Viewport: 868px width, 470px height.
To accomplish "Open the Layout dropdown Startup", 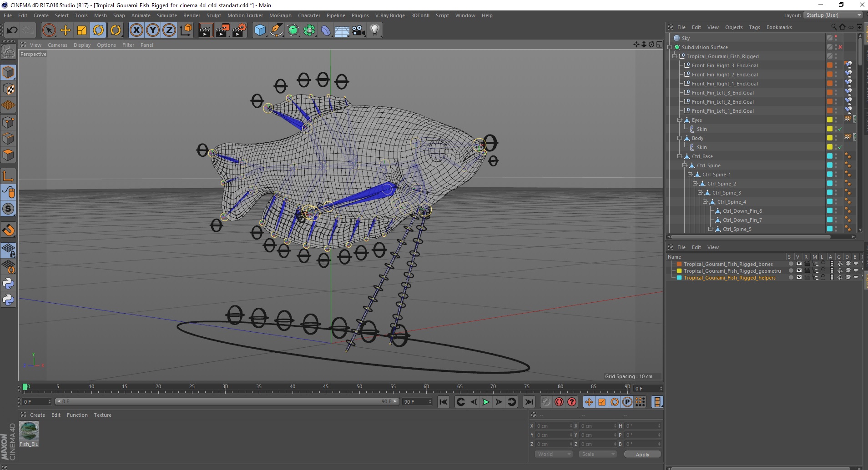I will tap(833, 15).
